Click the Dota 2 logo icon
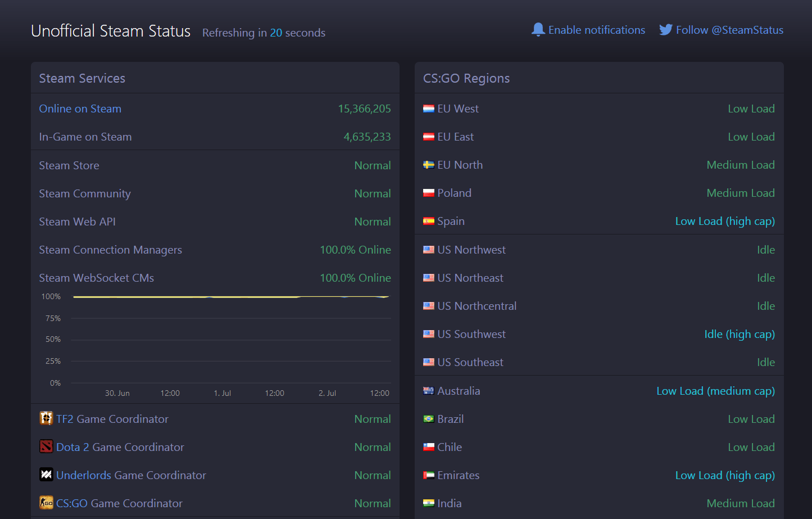 (46, 446)
